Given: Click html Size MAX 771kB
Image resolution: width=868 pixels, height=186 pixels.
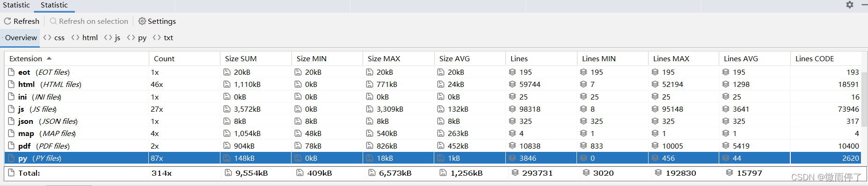Looking at the screenshot, I should pyautogui.click(x=387, y=85).
